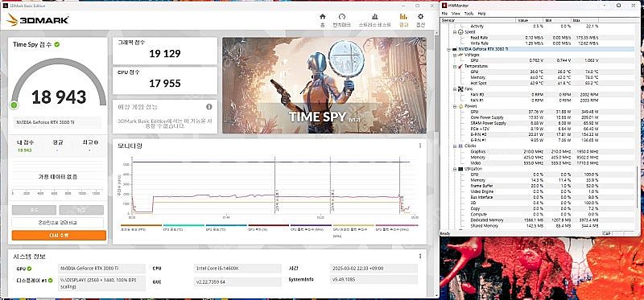Screen dimensions: 644x300
Task: Open the system info three-dot menu
Action: click(x=420, y=256)
